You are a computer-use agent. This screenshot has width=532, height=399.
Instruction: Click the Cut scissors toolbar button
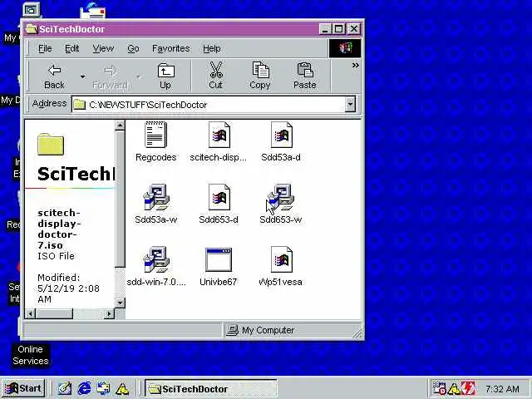coord(216,76)
